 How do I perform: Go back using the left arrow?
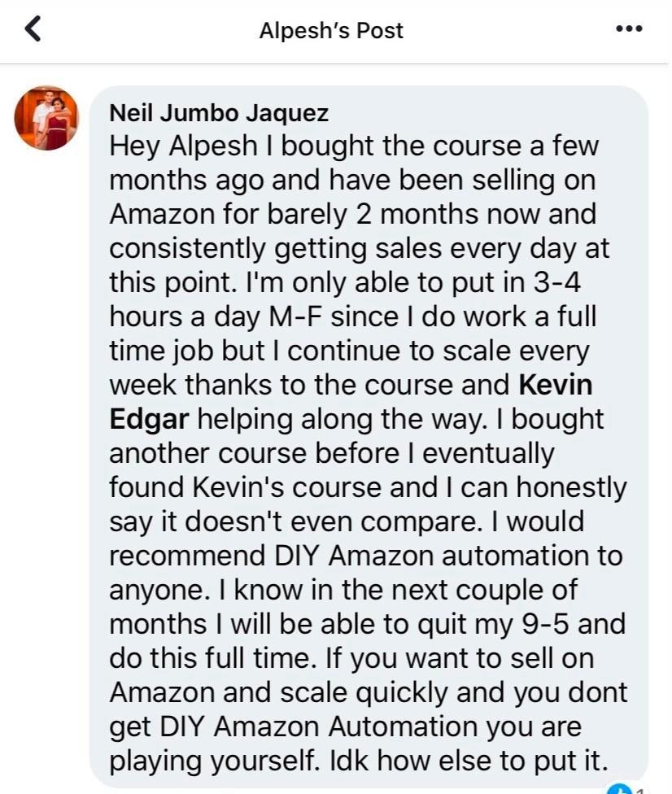click(x=33, y=28)
